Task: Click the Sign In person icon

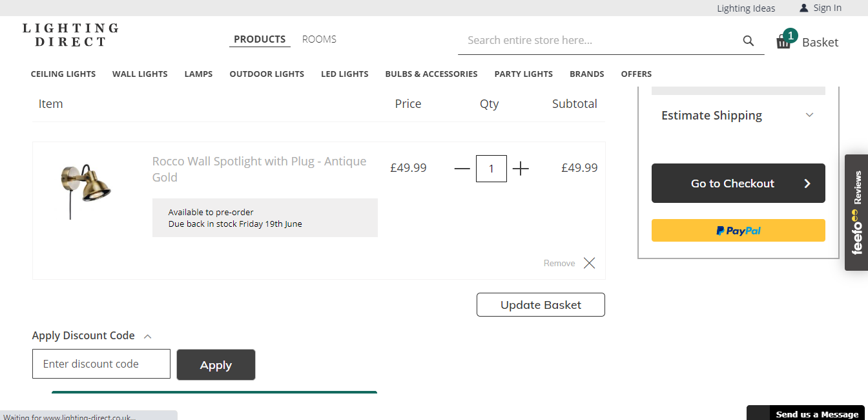Action: [x=803, y=8]
